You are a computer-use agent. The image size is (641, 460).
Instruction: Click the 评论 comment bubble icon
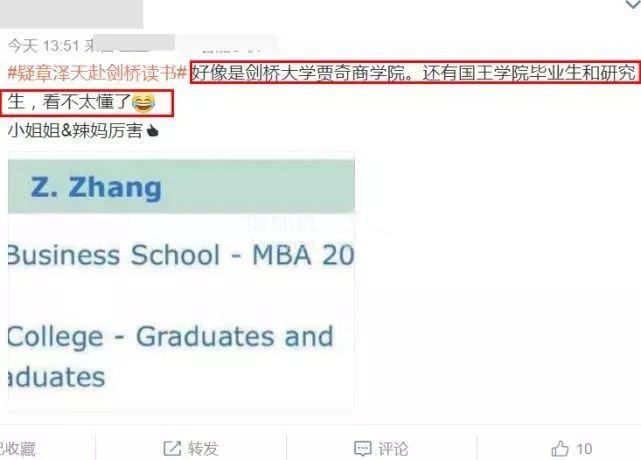tap(363, 449)
